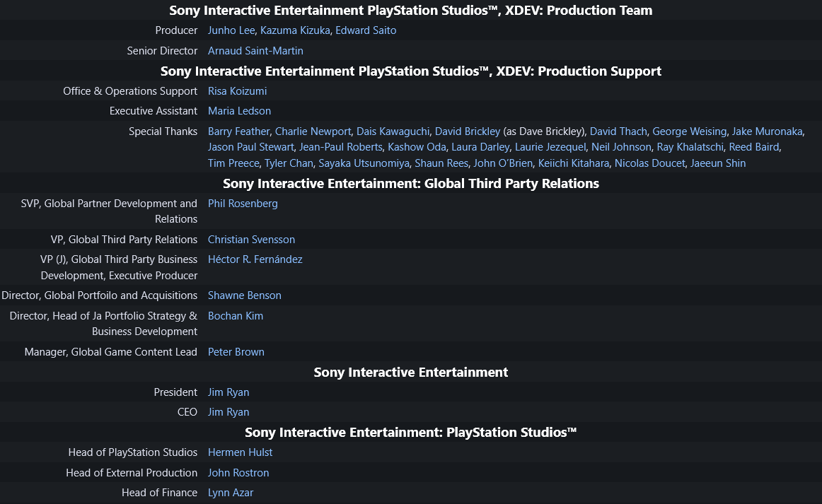Click the 'Producer' role label
Screen dimensions: 822x504
(x=176, y=30)
